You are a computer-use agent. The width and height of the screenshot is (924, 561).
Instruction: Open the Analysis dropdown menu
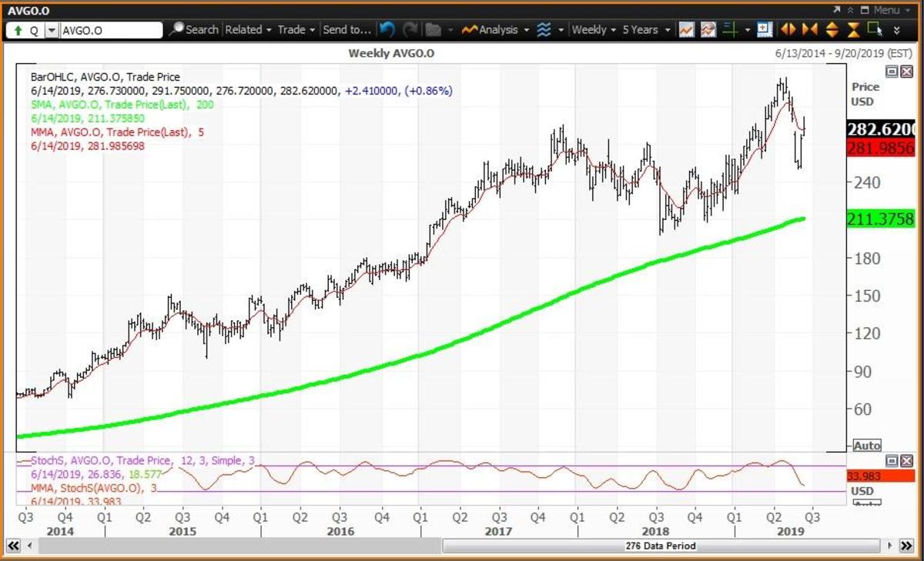coord(496,30)
